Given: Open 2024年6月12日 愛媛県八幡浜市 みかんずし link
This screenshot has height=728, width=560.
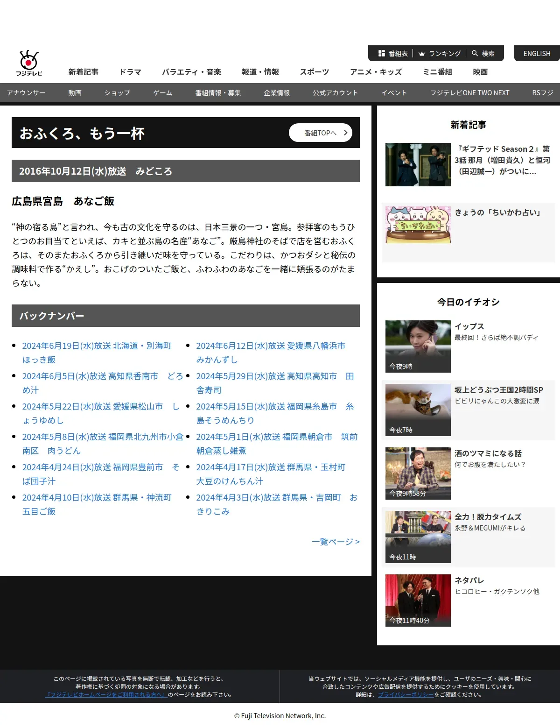Looking at the screenshot, I should point(271,353).
